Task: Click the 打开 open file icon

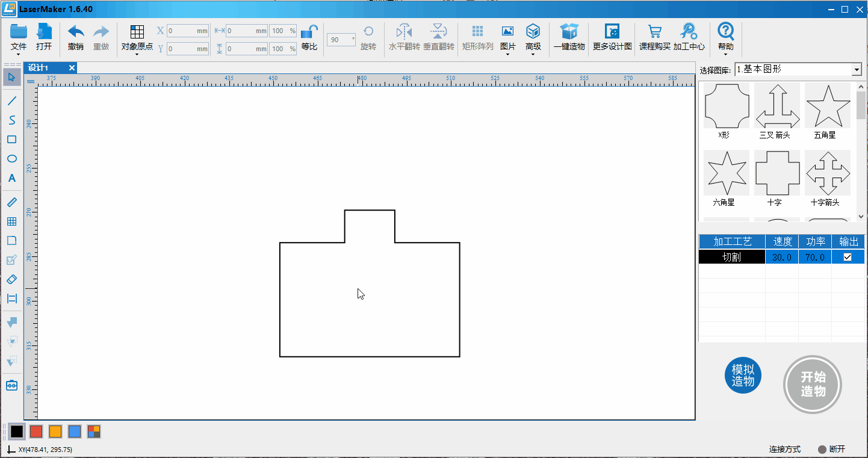Action: 44,37
